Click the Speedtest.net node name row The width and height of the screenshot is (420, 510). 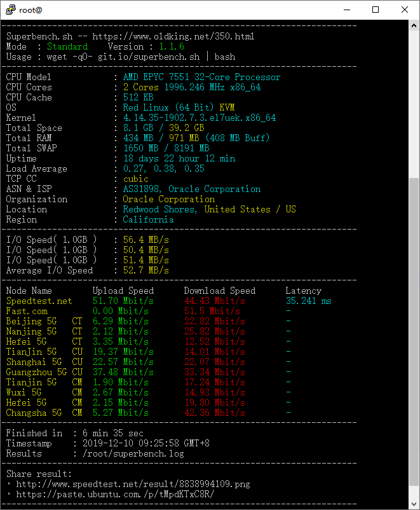[x=39, y=301]
